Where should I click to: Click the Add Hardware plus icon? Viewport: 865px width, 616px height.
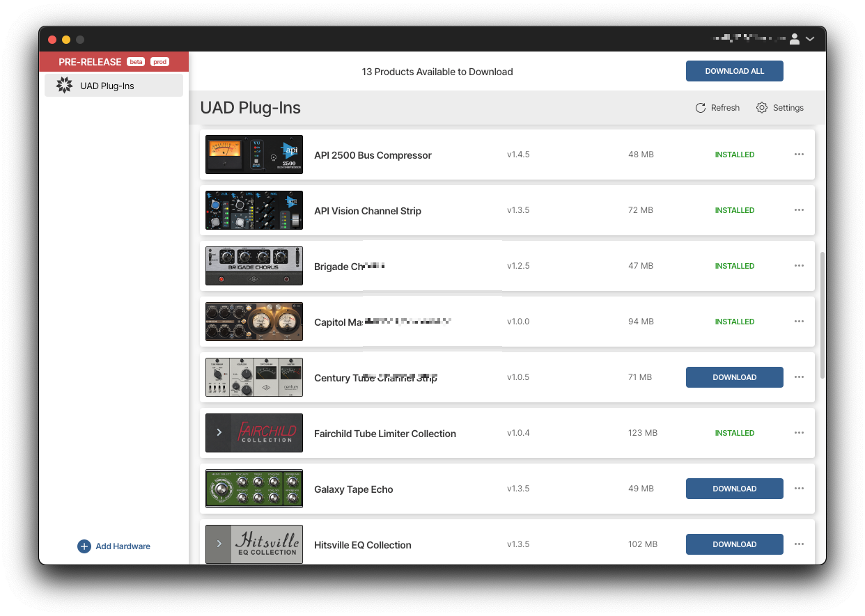[x=84, y=546]
